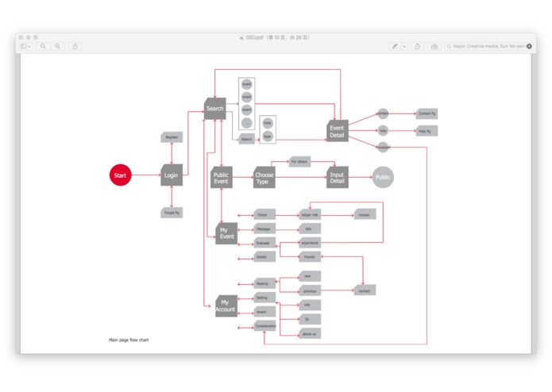
Task: Click the red Start circle
Action: pos(121,175)
